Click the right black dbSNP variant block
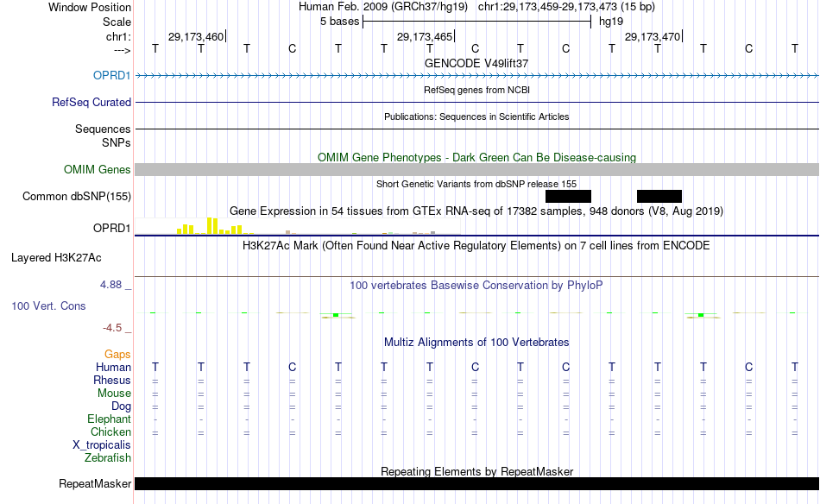 [x=659, y=196]
